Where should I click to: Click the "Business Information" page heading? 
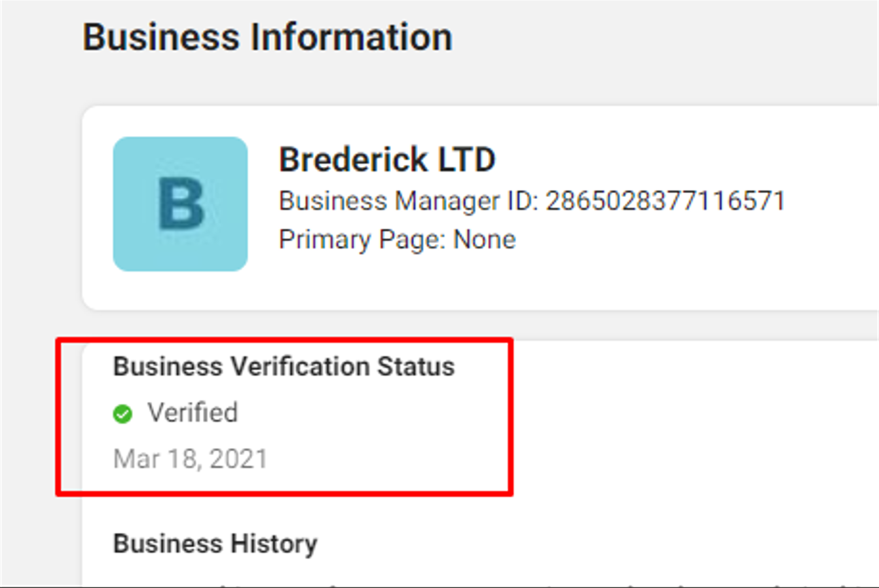(267, 37)
